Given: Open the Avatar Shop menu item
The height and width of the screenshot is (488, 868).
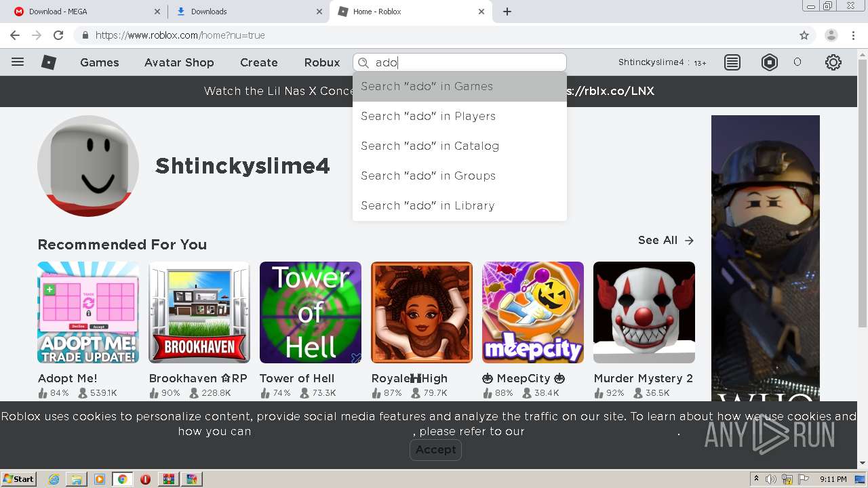Looking at the screenshot, I should (179, 62).
